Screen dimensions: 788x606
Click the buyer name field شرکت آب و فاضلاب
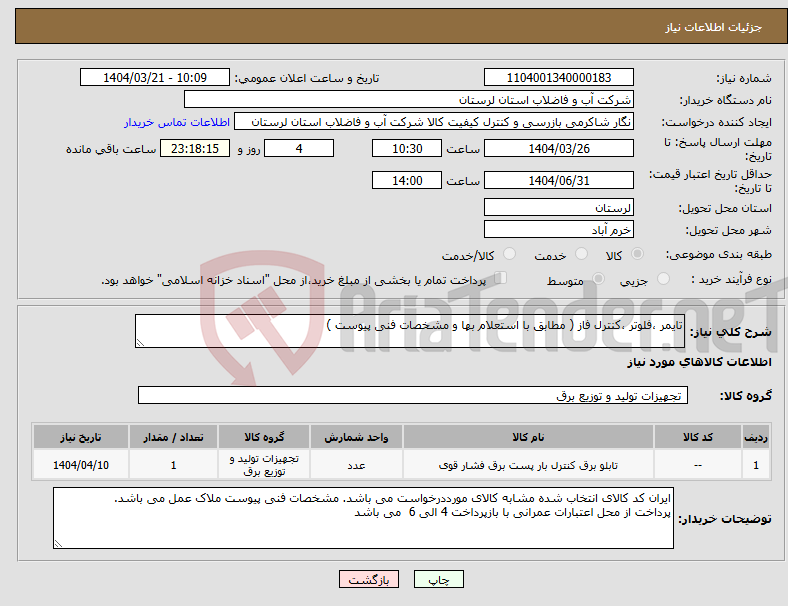409,99
